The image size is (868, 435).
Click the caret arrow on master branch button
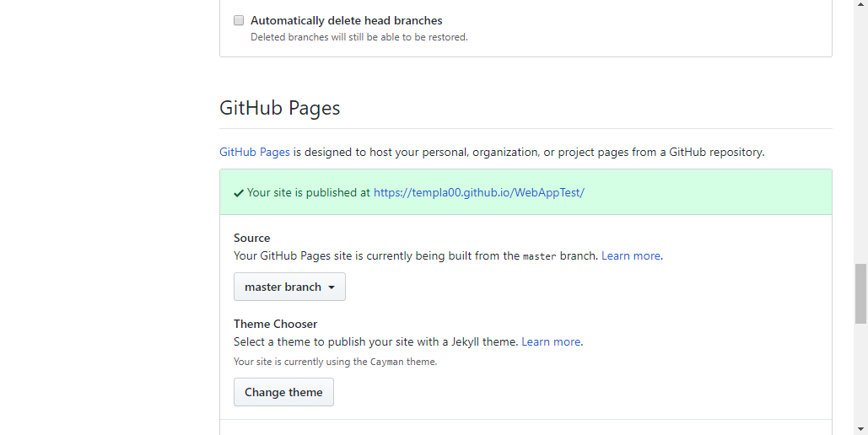tap(332, 287)
